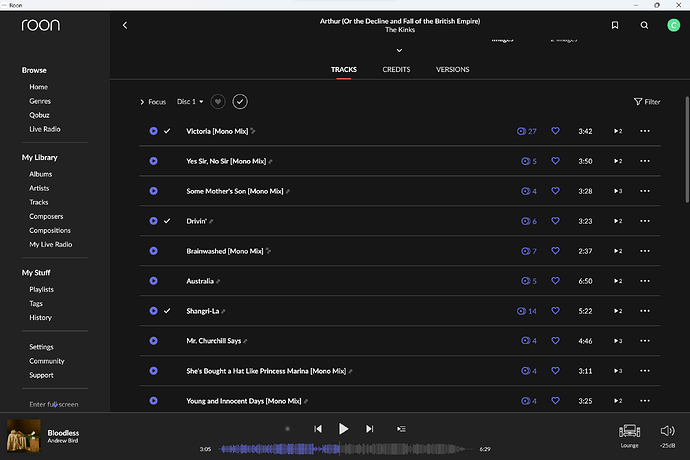
Task: Open the volume speaker control
Action: [x=667, y=431]
